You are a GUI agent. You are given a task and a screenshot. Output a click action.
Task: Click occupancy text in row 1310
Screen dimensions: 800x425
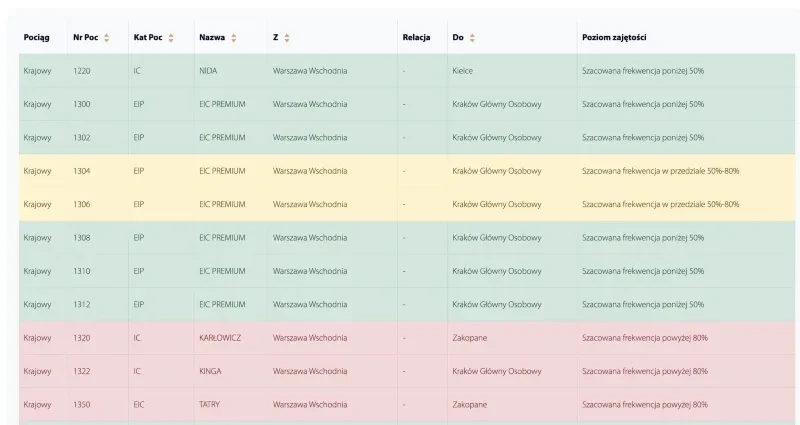click(x=643, y=271)
